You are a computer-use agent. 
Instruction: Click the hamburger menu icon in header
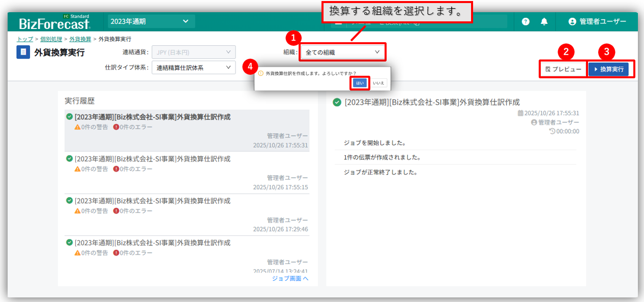tap(338, 22)
